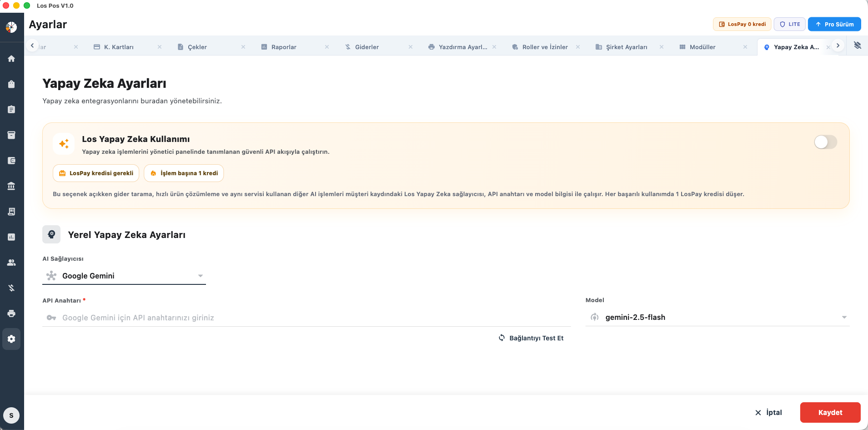This screenshot has height=430, width=868.
Task: Open the bank icon in the sidebar
Action: [12, 186]
